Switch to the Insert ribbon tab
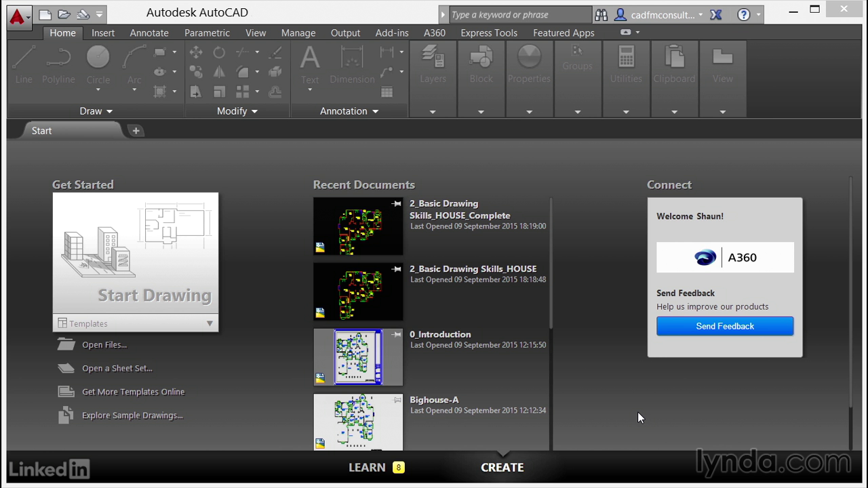The width and height of the screenshot is (868, 488). tap(103, 33)
